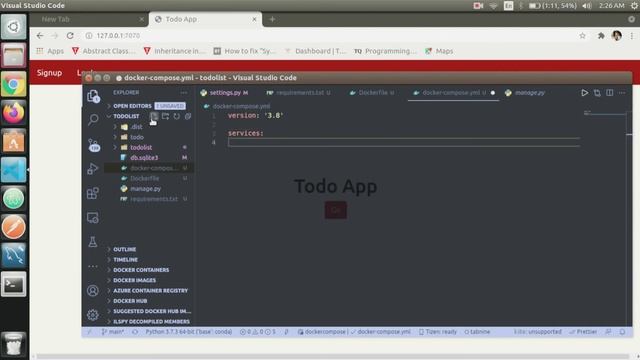This screenshot has height=360, width=640.
Task: Click the Signup link on Todo App page
Action: [49, 73]
